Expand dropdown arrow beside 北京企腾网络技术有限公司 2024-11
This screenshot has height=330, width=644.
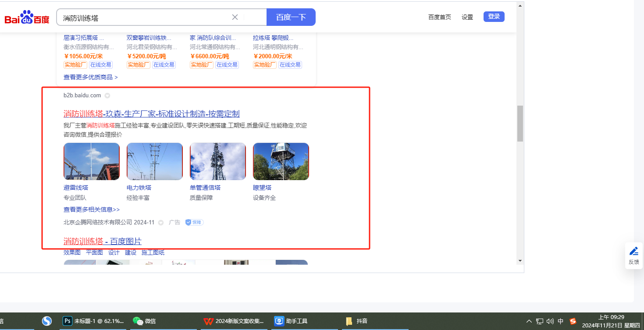click(x=160, y=223)
